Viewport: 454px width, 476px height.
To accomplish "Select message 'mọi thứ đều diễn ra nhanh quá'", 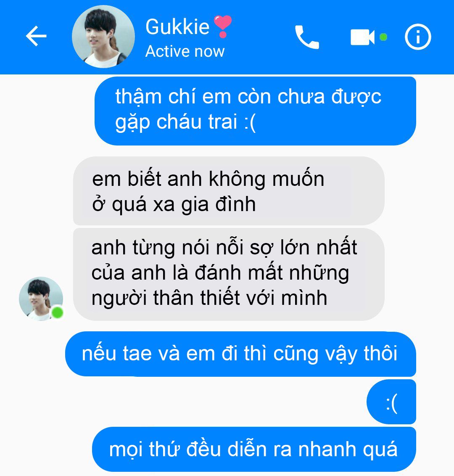I will [254, 449].
